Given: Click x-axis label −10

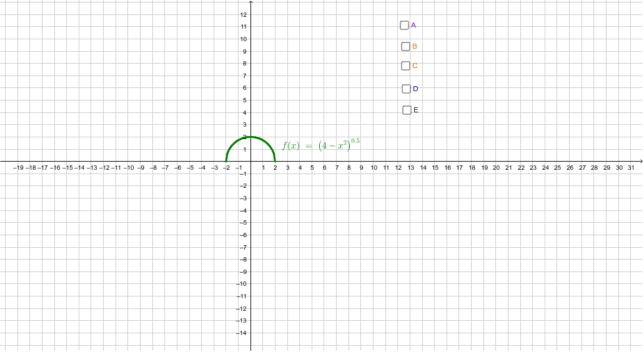Looking at the screenshot, I should click(x=129, y=168).
